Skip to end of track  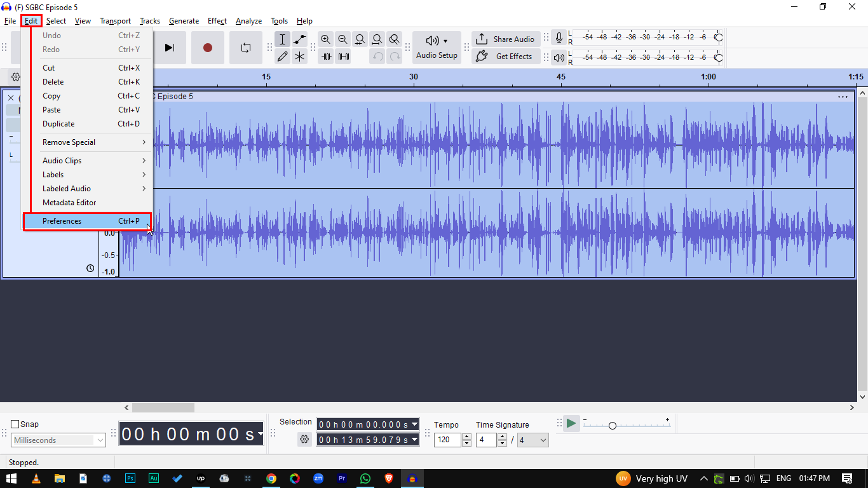point(169,48)
